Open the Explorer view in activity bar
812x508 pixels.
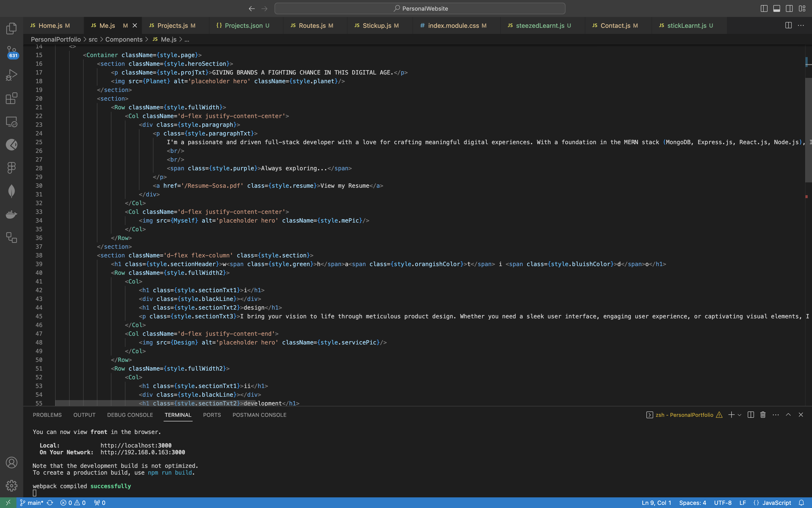pos(11,29)
